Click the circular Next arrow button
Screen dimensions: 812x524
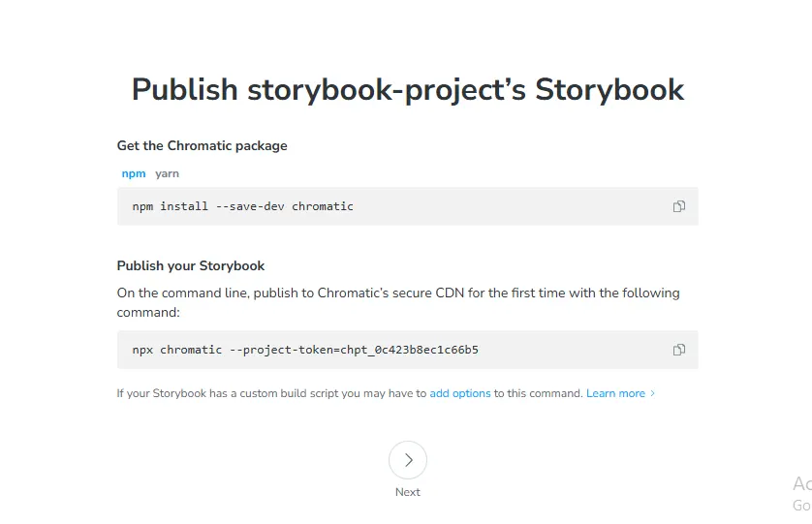408,460
